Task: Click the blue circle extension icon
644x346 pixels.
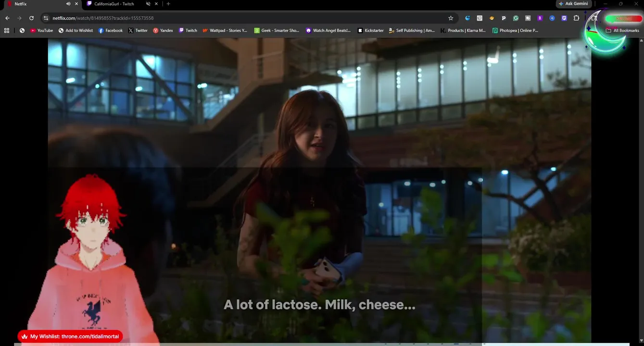Action: 552,18
